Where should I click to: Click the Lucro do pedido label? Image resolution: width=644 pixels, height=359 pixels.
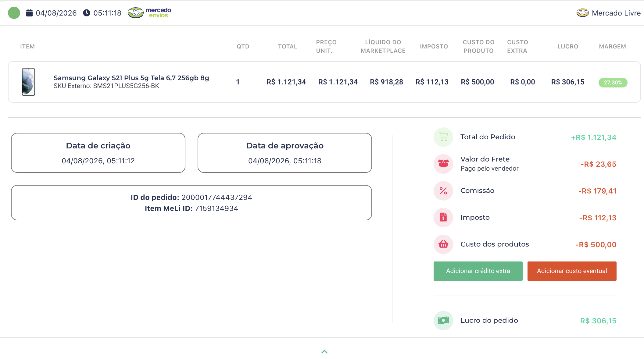point(489,320)
